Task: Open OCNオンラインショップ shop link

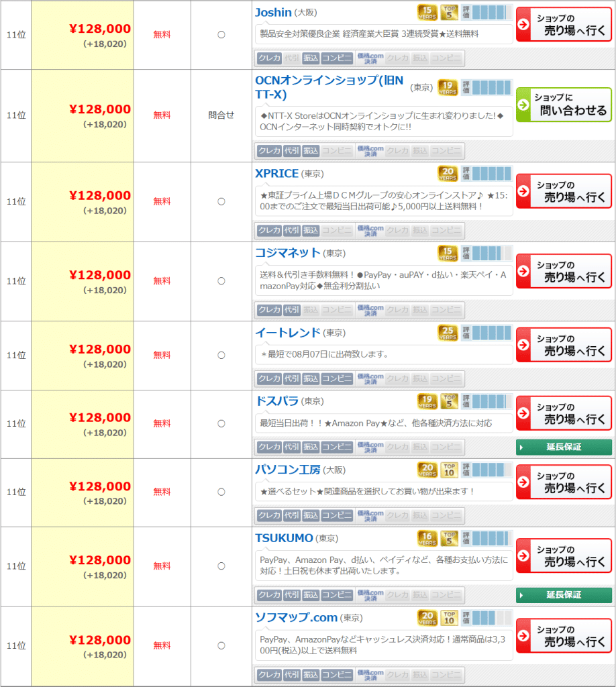Action: (329, 87)
